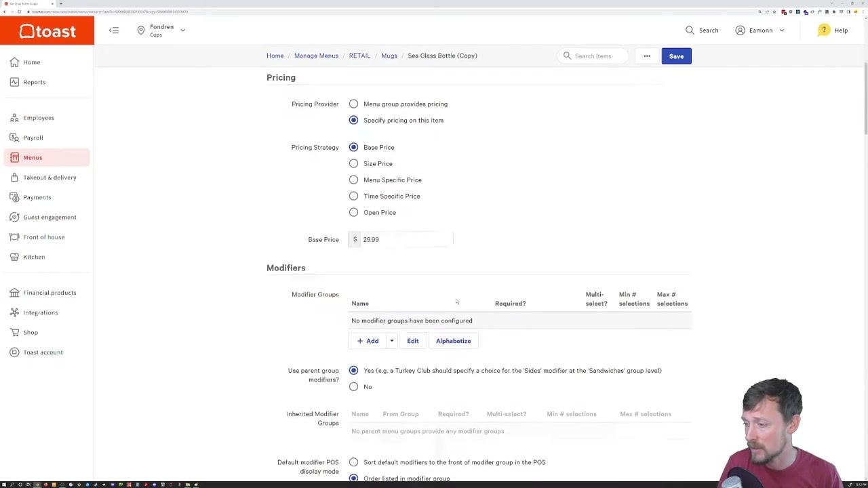Edit the modifier groups
This screenshot has width=868, height=488.
click(413, 341)
